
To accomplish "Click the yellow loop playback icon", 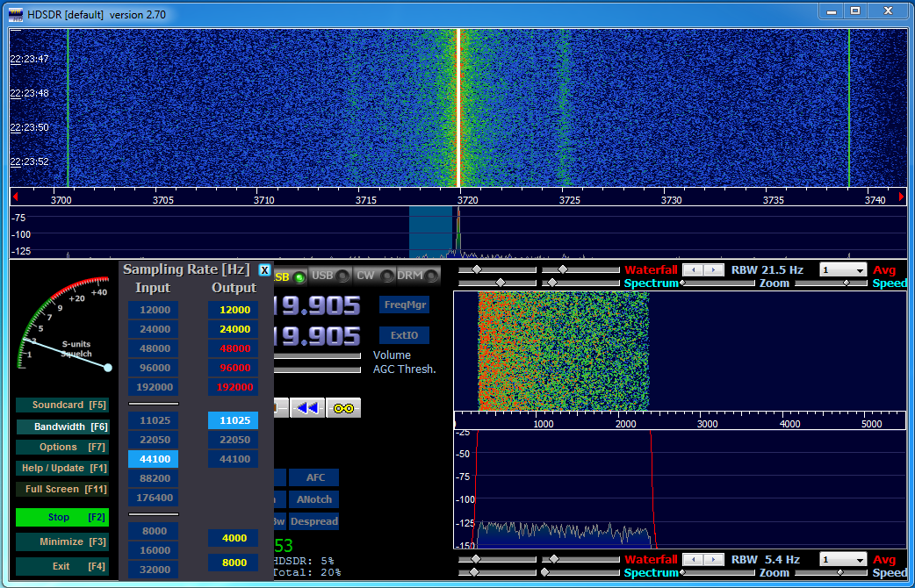I will pos(343,408).
